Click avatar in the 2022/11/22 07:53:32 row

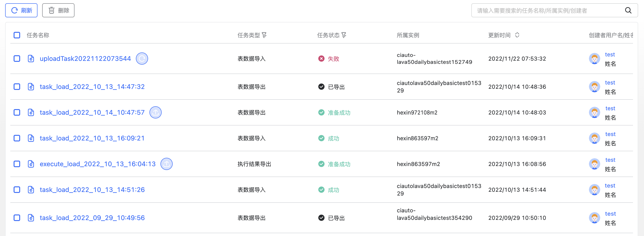pyautogui.click(x=594, y=59)
